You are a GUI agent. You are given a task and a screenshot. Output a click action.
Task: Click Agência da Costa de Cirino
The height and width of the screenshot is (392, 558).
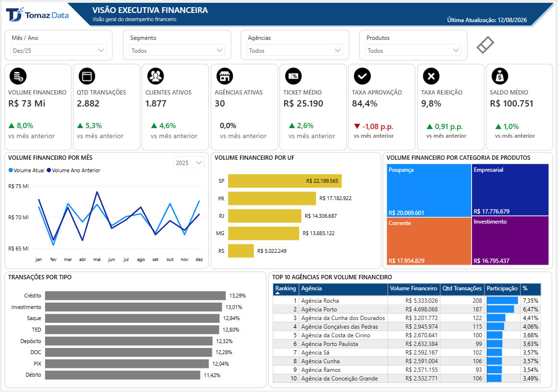click(x=336, y=335)
